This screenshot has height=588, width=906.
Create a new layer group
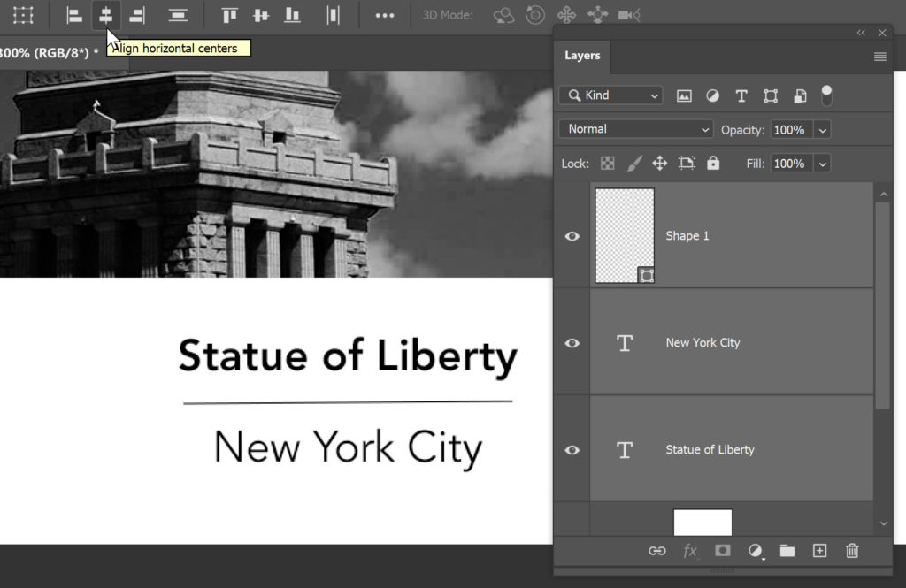point(787,551)
